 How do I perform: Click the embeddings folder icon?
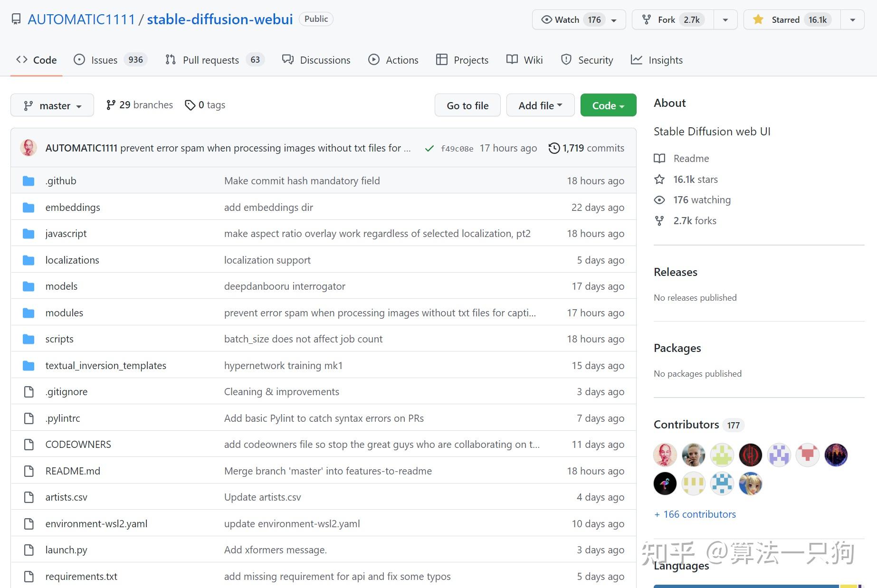point(29,208)
